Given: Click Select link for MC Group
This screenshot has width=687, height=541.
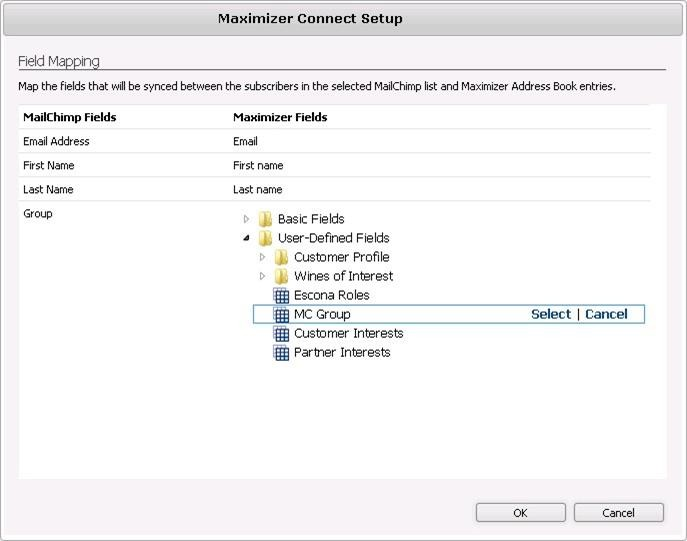Looking at the screenshot, I should point(551,314).
